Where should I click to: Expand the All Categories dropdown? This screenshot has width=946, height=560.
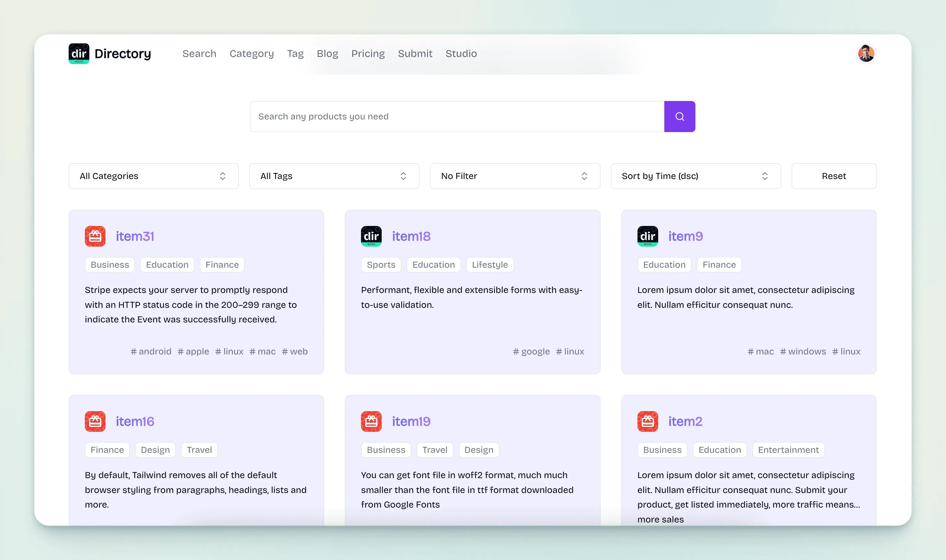[x=153, y=176]
